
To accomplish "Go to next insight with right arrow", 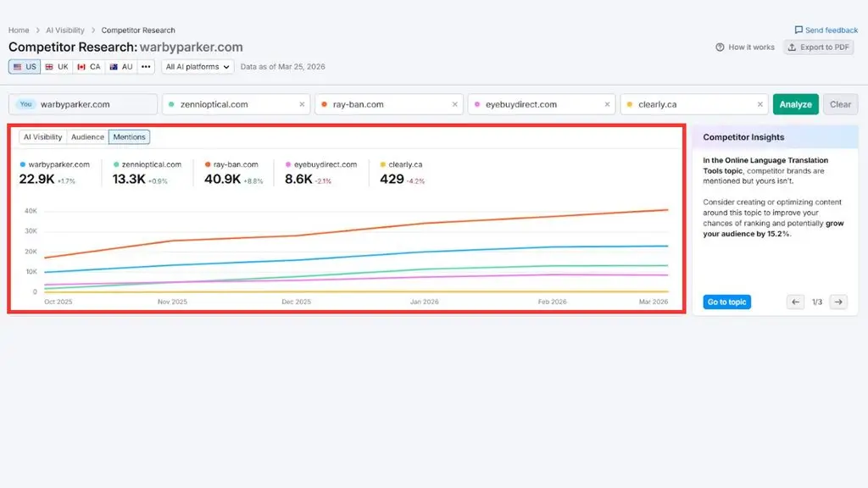I will pyautogui.click(x=838, y=302).
